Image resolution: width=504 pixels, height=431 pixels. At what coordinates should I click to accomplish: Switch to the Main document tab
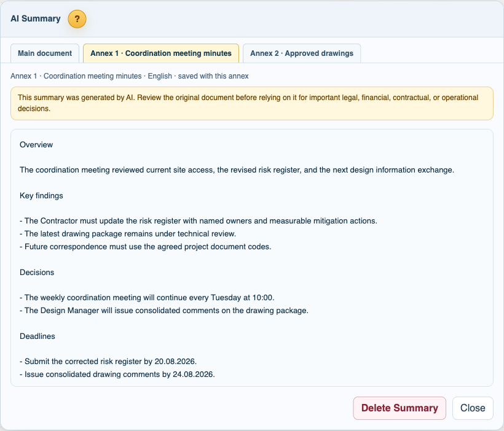(x=45, y=53)
